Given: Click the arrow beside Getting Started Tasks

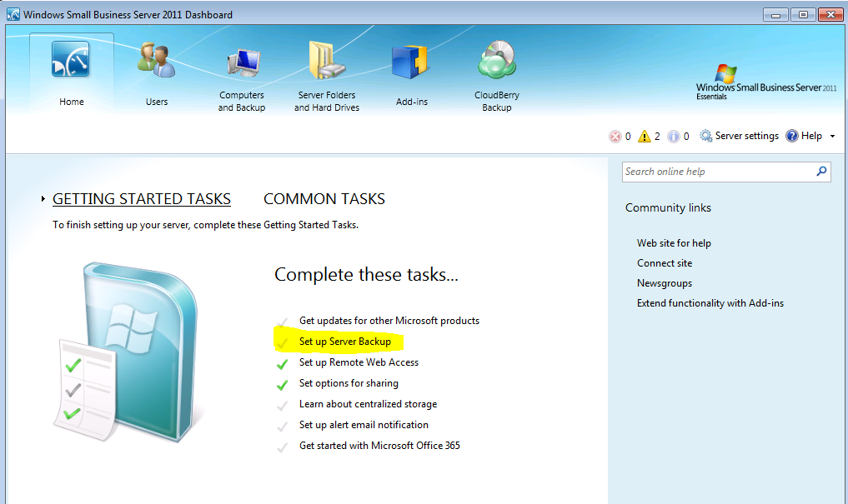Looking at the screenshot, I should tap(43, 199).
